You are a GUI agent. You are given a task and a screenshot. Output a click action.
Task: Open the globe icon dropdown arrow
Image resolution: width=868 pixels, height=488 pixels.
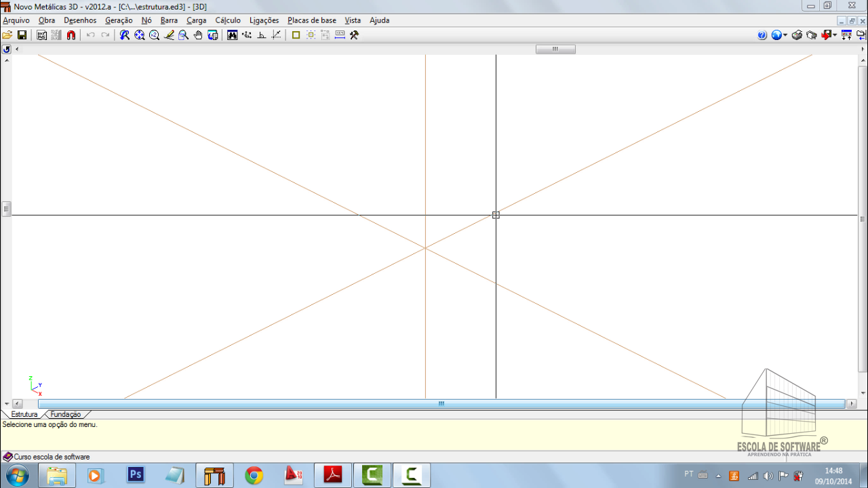pos(785,35)
